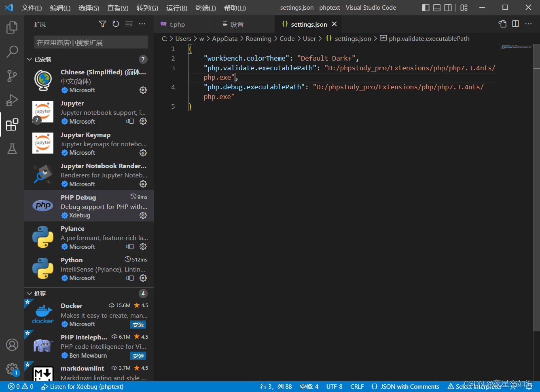The height and width of the screenshot is (392, 540).
Task: Toggle the primary side bar layout button
Action: tap(426, 8)
